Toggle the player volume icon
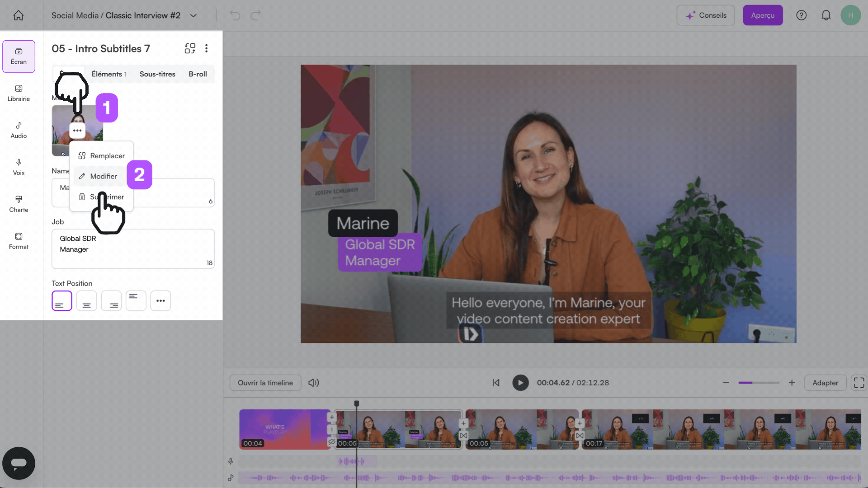The image size is (868, 488). (x=313, y=383)
